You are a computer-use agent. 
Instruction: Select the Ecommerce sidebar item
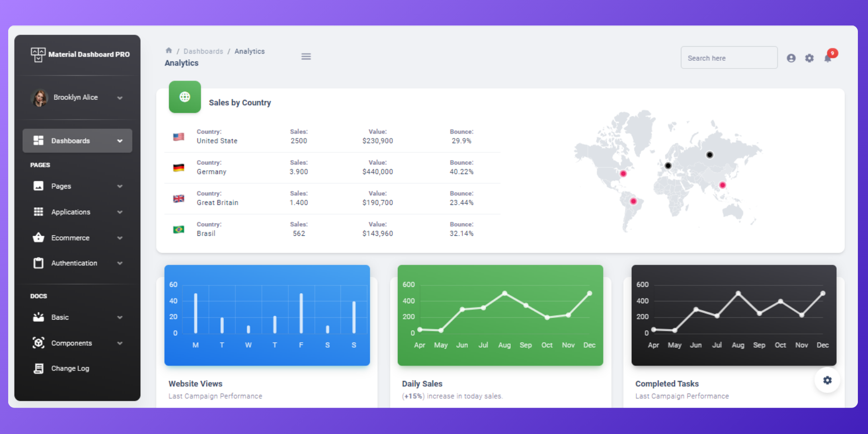click(x=77, y=238)
